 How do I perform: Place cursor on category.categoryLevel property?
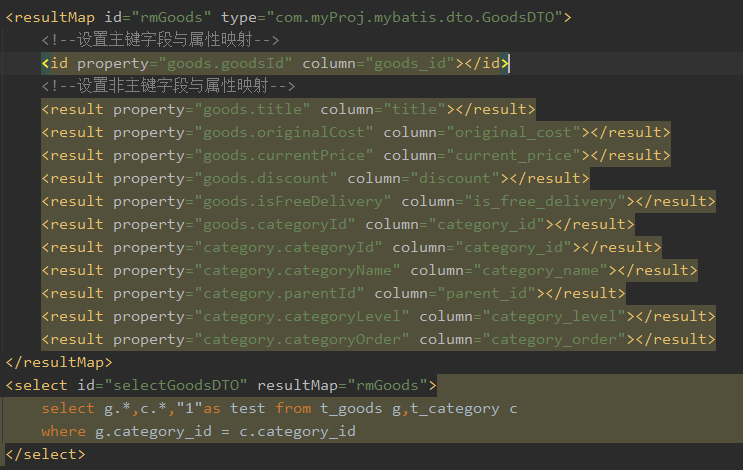[303, 316]
